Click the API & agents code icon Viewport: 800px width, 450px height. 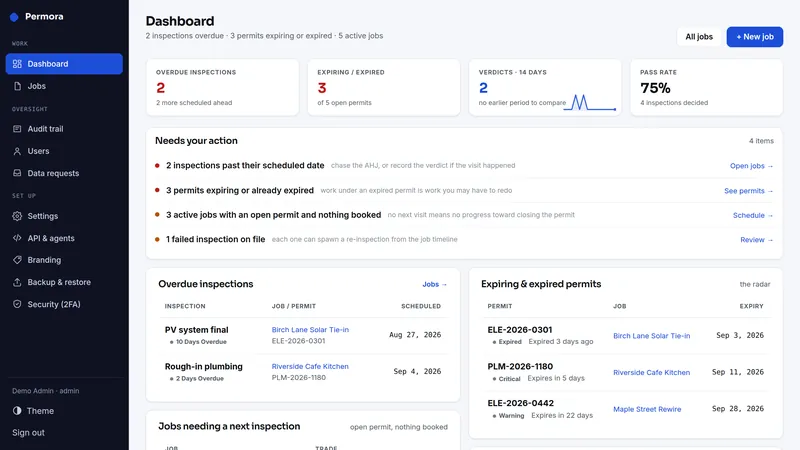click(17, 238)
